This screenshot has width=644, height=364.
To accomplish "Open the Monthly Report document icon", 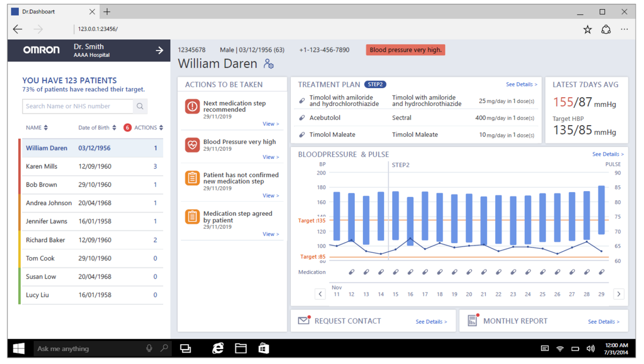I will [472, 321].
